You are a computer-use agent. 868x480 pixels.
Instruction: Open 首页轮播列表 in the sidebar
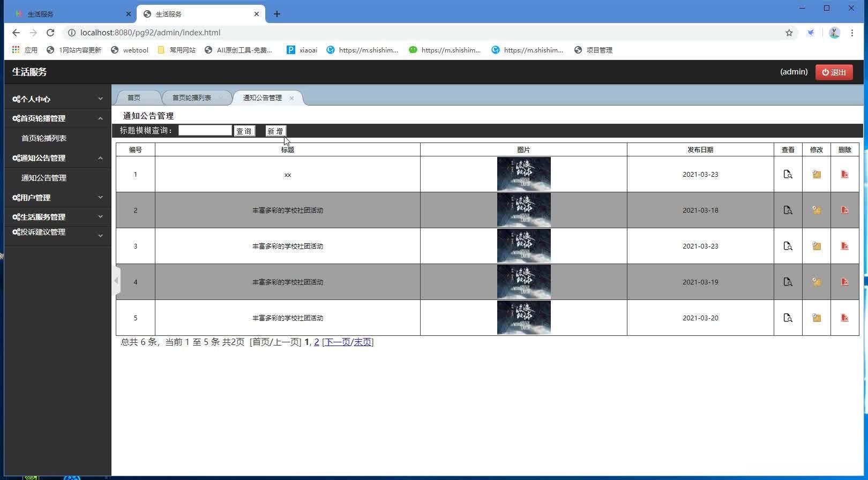coord(44,138)
